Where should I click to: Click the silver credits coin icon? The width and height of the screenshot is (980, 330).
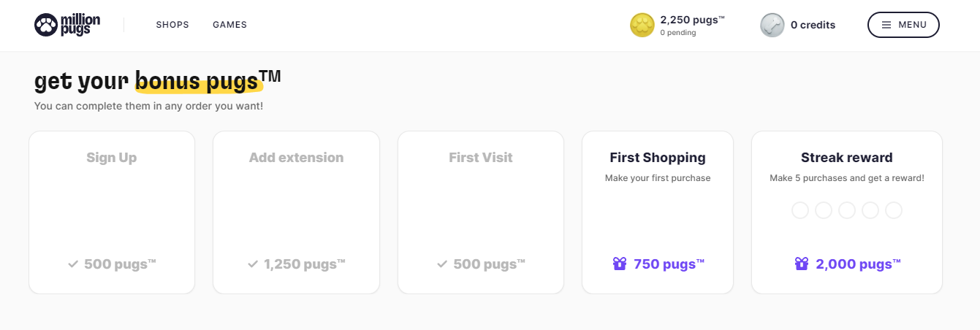(x=772, y=26)
